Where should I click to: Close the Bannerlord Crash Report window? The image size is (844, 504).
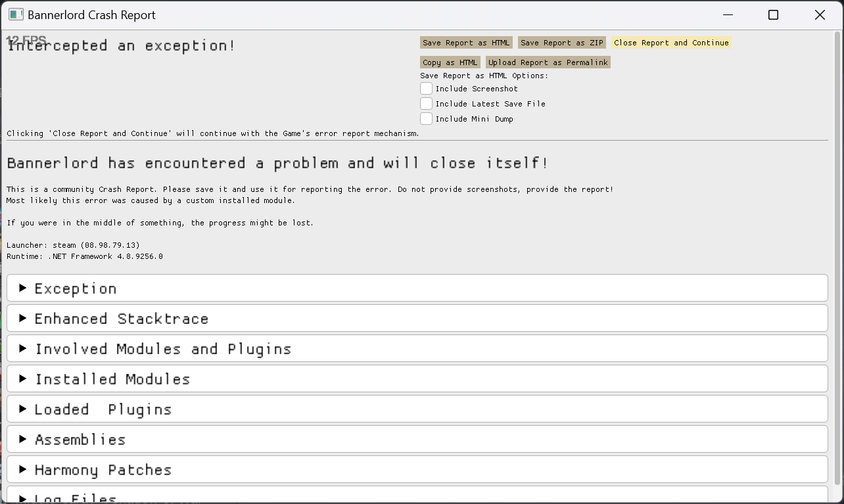(820, 14)
